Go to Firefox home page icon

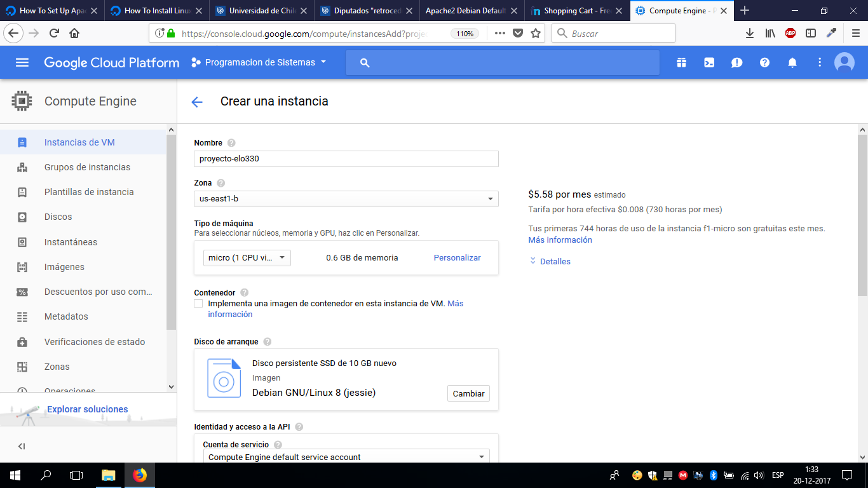[74, 33]
